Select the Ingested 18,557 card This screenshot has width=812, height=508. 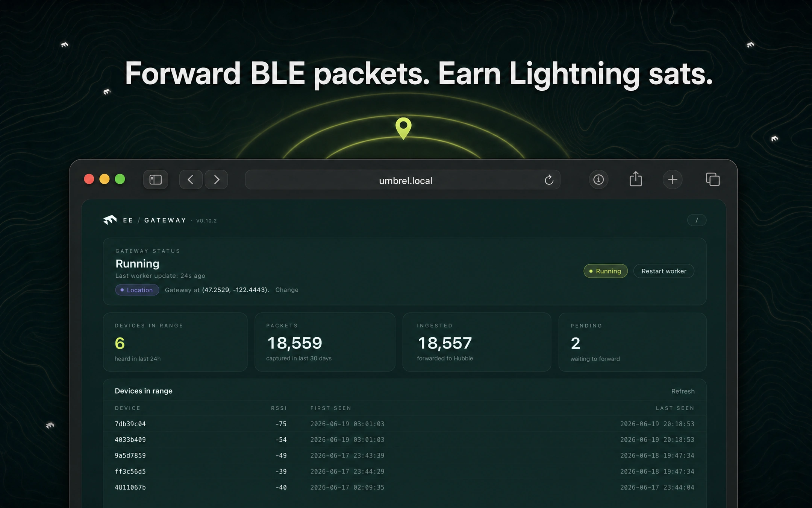[x=477, y=342]
